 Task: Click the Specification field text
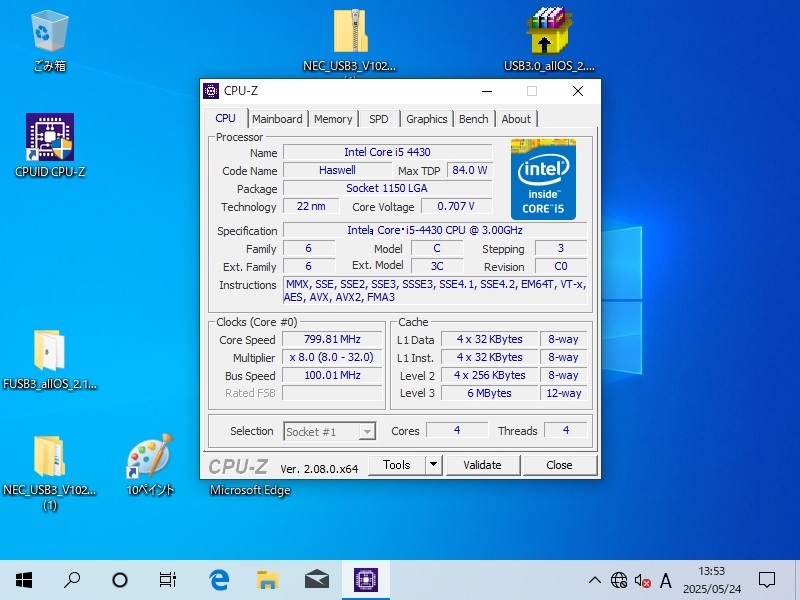435,230
